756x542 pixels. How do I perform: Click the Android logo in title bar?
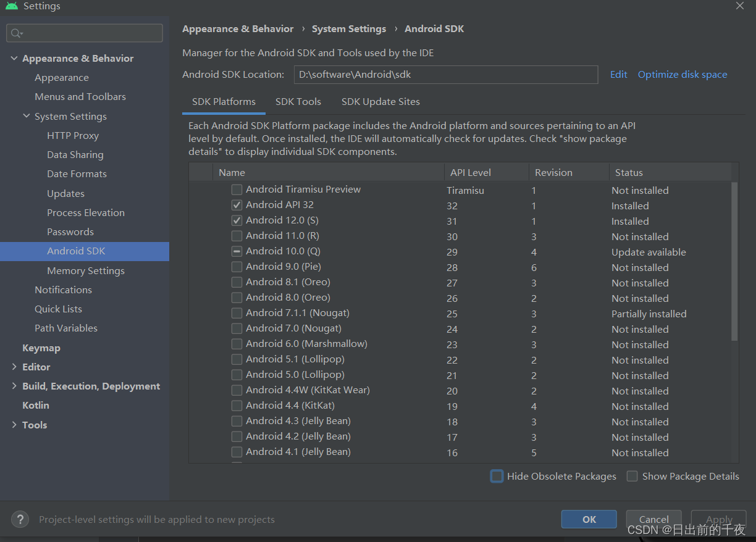[12, 6]
